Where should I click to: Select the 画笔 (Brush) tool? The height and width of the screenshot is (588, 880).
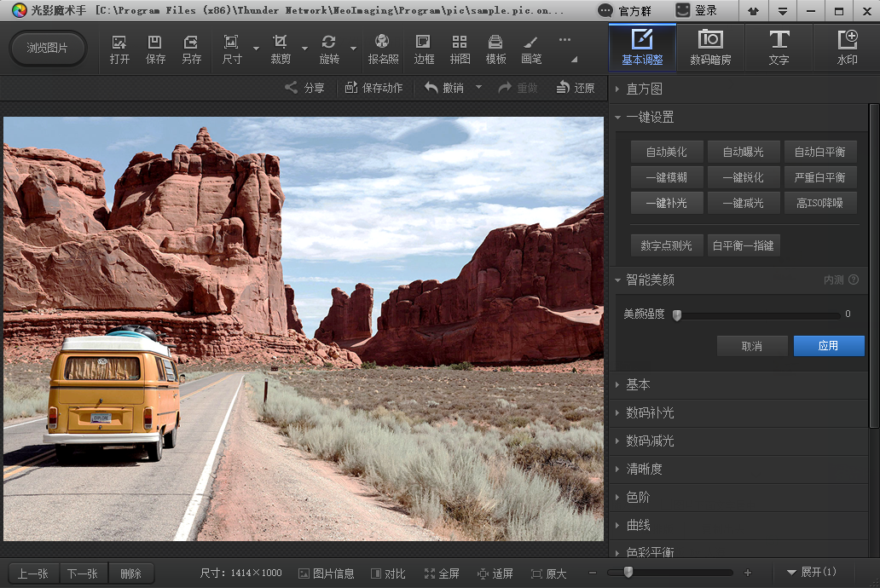530,49
